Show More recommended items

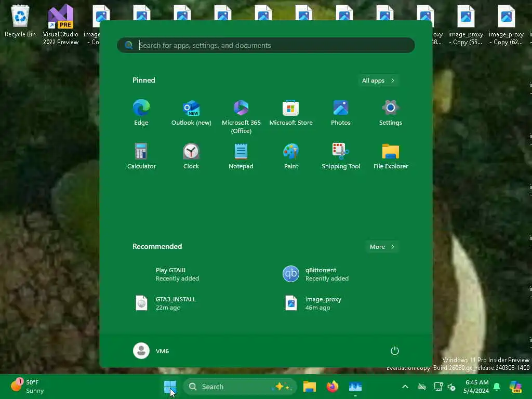[x=382, y=247]
